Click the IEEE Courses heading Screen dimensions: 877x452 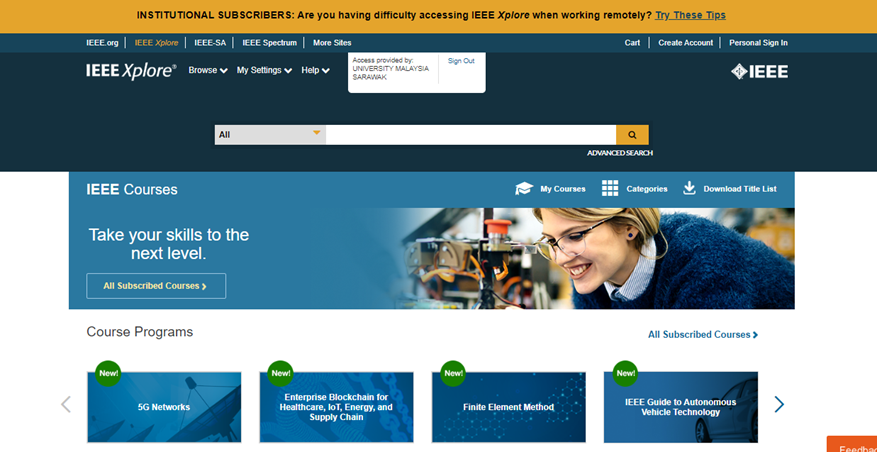[132, 190]
